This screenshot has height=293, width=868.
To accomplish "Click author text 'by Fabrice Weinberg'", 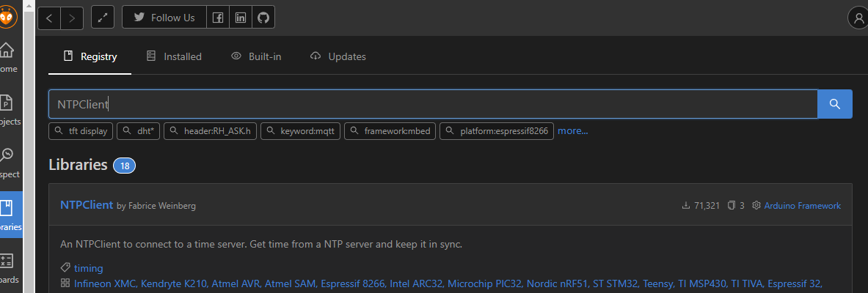I will [156, 206].
